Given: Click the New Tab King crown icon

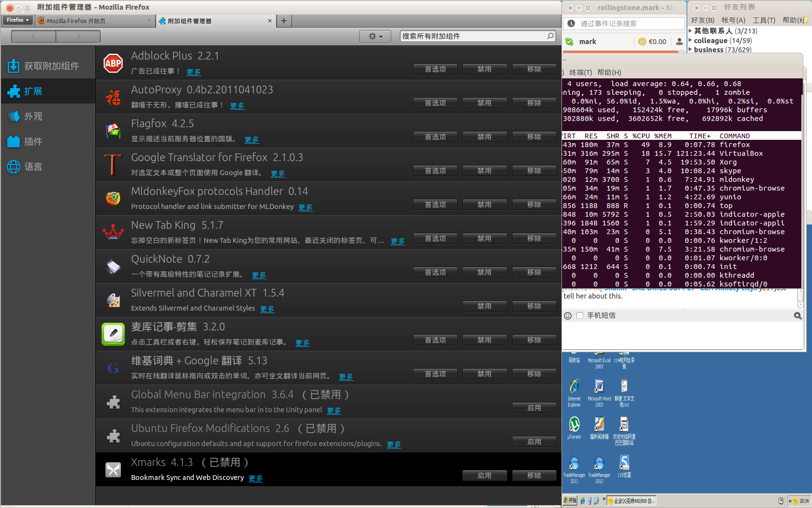Looking at the screenshot, I should tap(113, 232).
